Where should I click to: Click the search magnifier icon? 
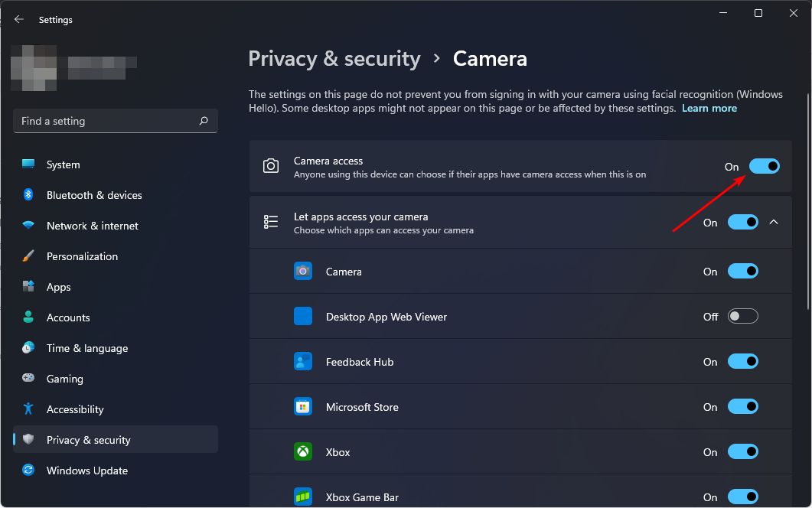pos(204,121)
